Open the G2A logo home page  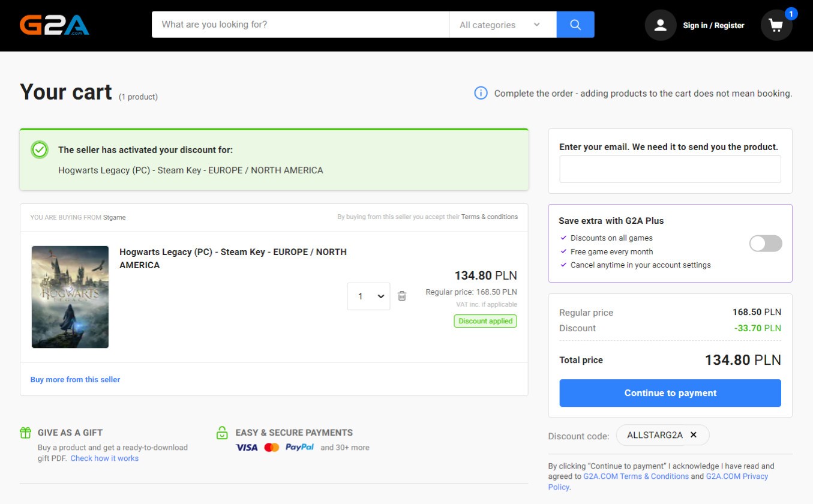click(55, 25)
